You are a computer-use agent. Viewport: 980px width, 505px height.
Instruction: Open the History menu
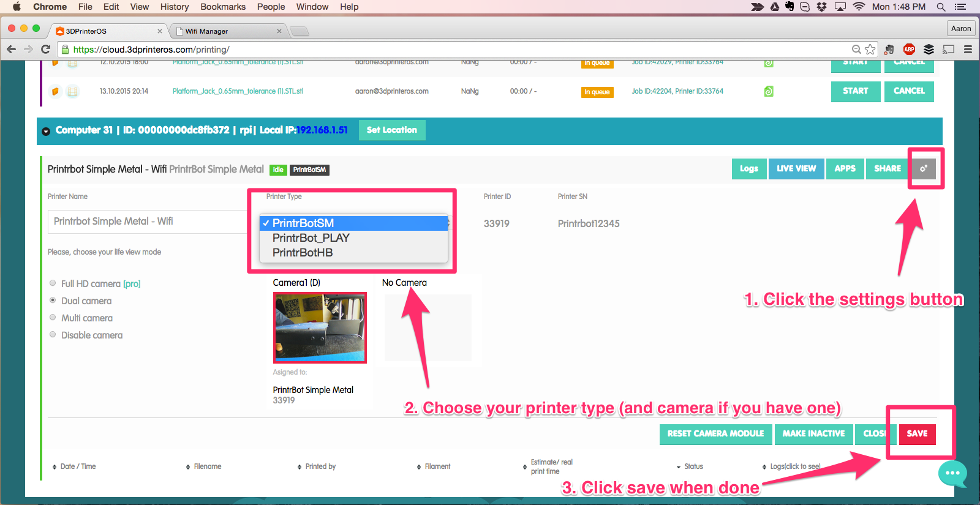coord(175,7)
